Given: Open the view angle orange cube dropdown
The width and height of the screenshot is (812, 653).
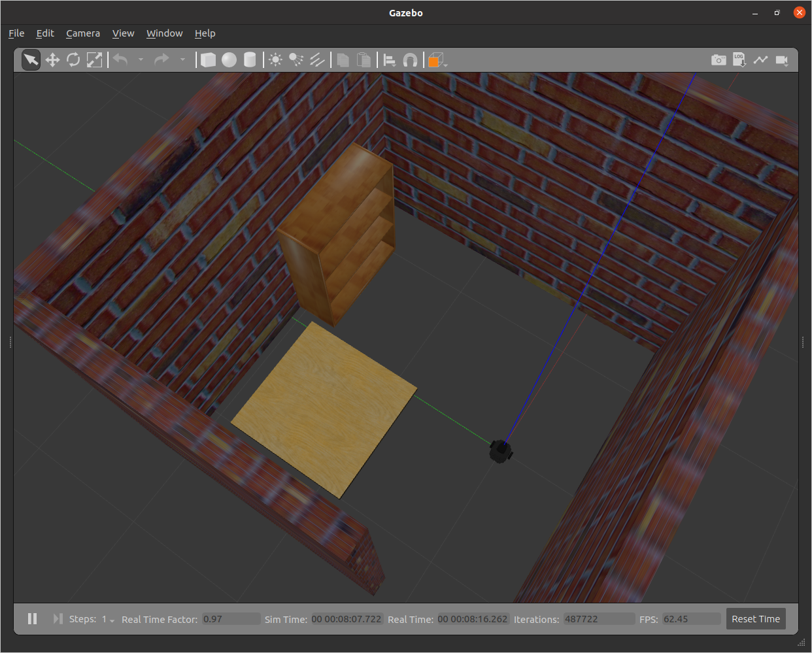Looking at the screenshot, I should pyautogui.click(x=437, y=60).
